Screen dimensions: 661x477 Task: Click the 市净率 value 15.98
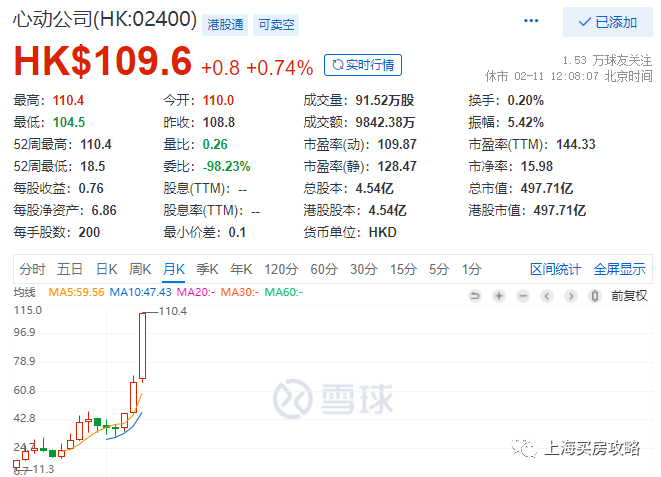[537, 166]
